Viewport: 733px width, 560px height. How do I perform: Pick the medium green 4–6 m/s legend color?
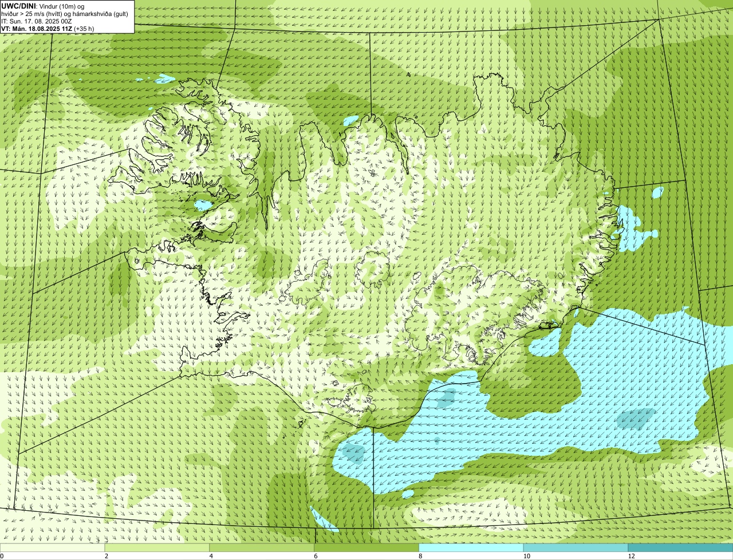[x=262, y=547]
